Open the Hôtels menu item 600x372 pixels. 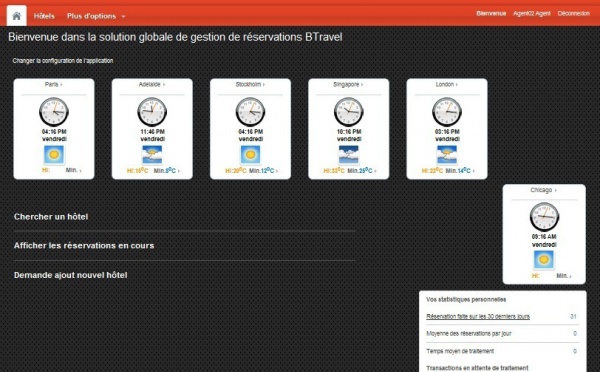(44, 16)
